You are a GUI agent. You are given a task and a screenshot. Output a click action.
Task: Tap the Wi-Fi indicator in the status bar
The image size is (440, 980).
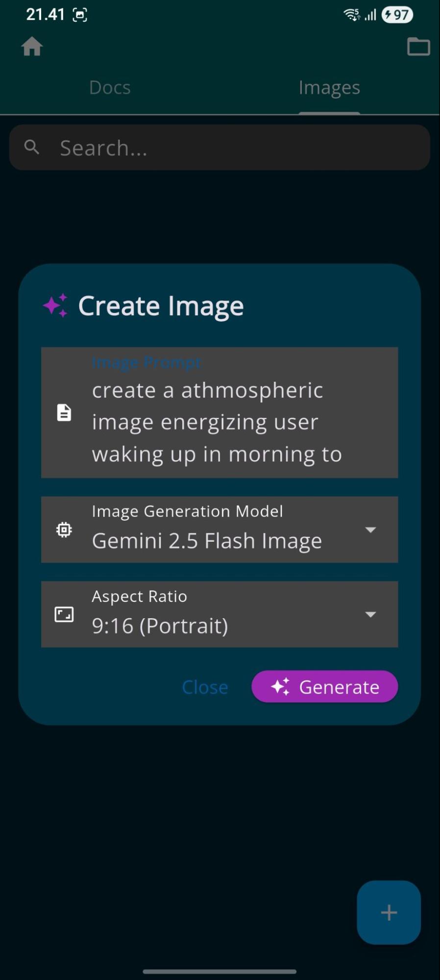pyautogui.click(x=351, y=14)
